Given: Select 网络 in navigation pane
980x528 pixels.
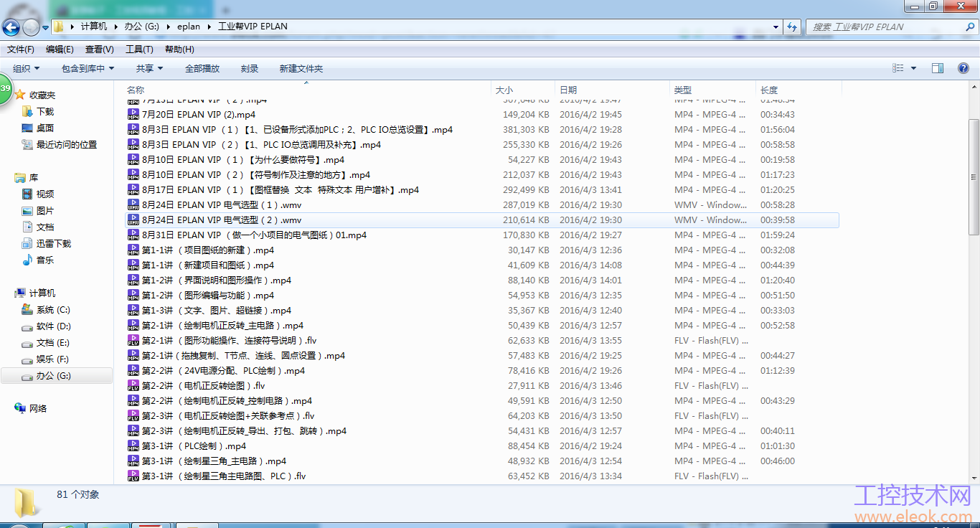Looking at the screenshot, I should (x=30, y=408).
